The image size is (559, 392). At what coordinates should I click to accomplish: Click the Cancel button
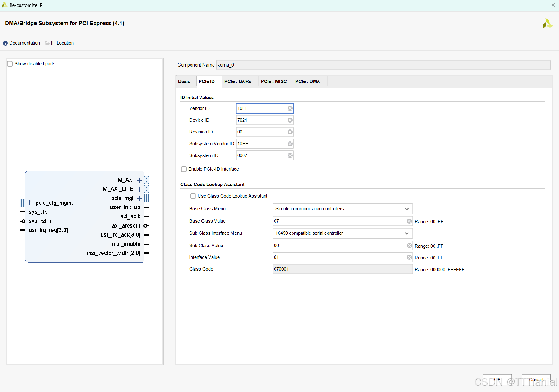point(536,380)
